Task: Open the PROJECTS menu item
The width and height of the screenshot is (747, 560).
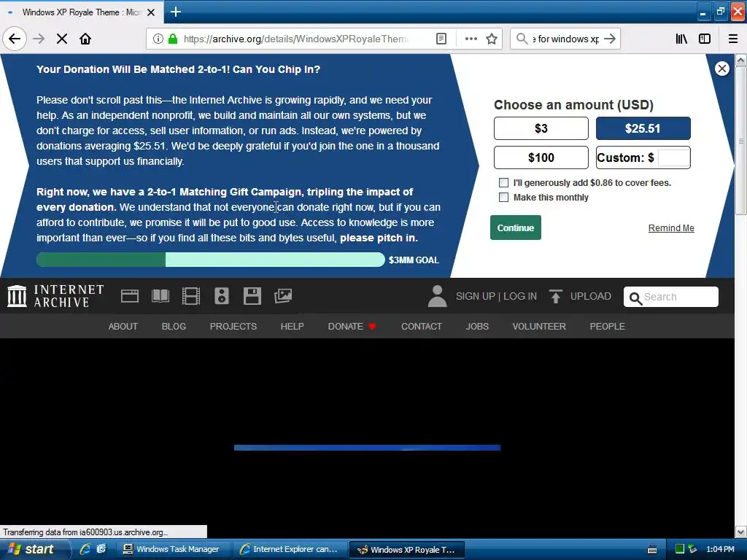Action: click(x=233, y=326)
